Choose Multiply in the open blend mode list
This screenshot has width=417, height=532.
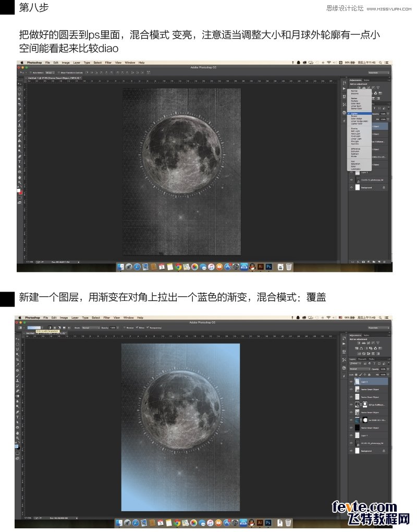[x=359, y=101]
